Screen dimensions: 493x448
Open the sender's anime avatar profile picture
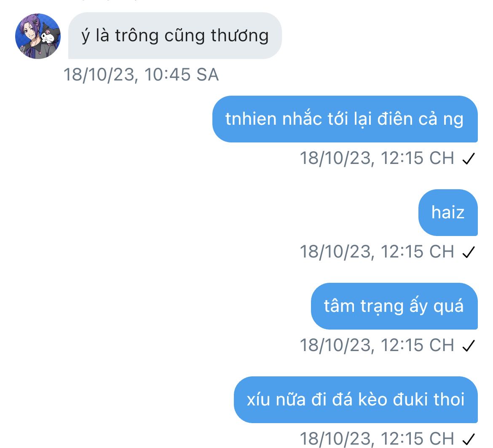click(38, 36)
